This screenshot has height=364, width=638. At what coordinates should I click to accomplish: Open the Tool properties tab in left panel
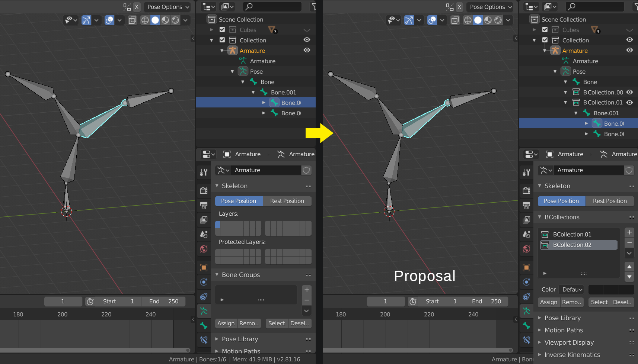click(204, 172)
